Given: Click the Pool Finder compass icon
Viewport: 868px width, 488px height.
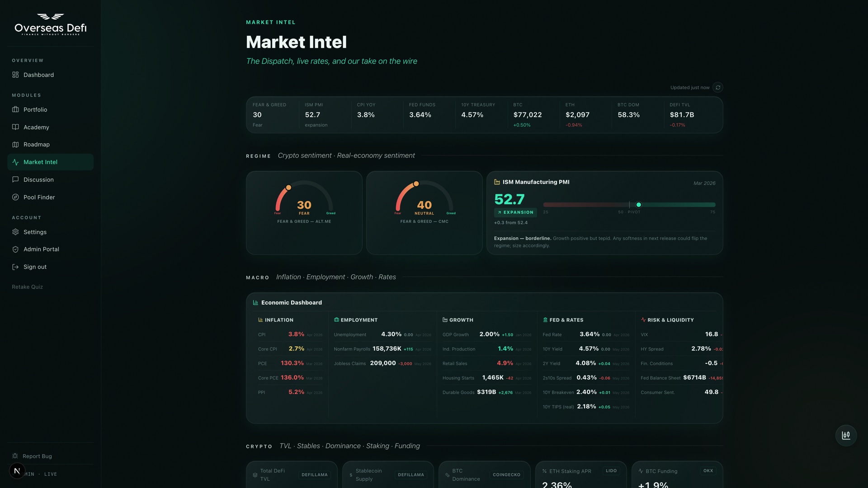Looking at the screenshot, I should (x=15, y=197).
